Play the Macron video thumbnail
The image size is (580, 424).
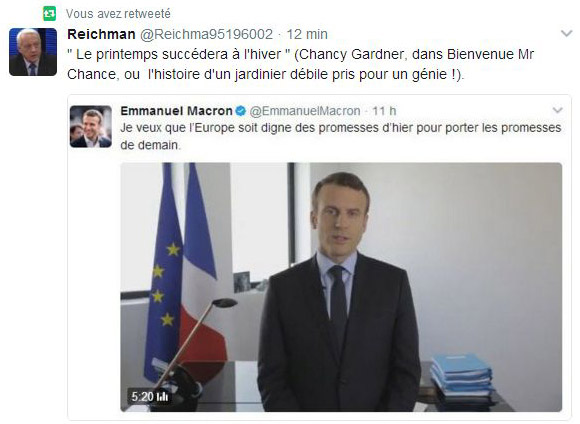click(341, 287)
